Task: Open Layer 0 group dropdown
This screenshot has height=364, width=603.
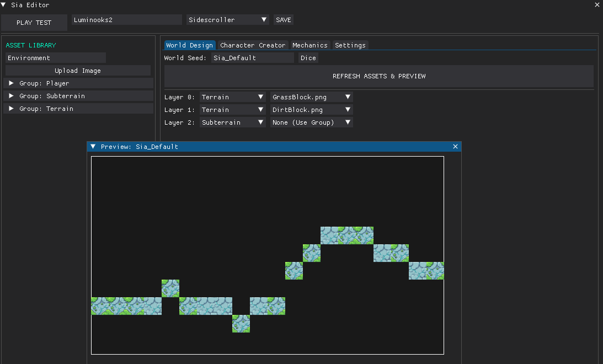Action: pos(232,97)
